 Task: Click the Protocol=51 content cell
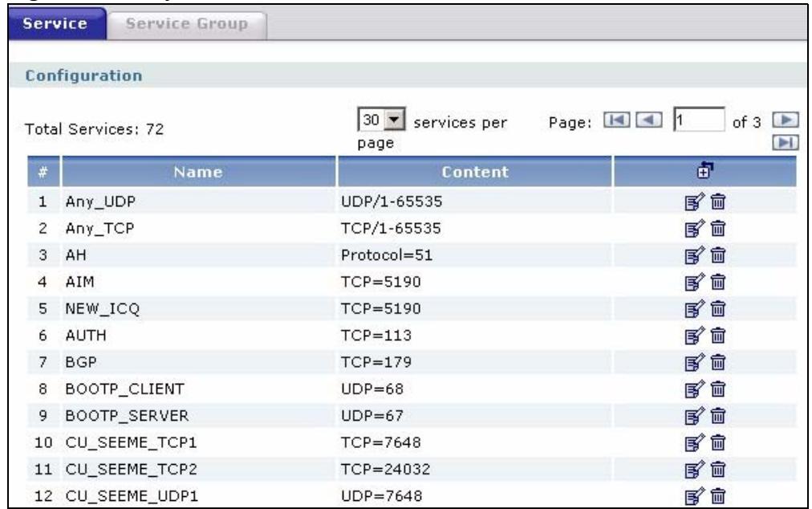(x=475, y=255)
